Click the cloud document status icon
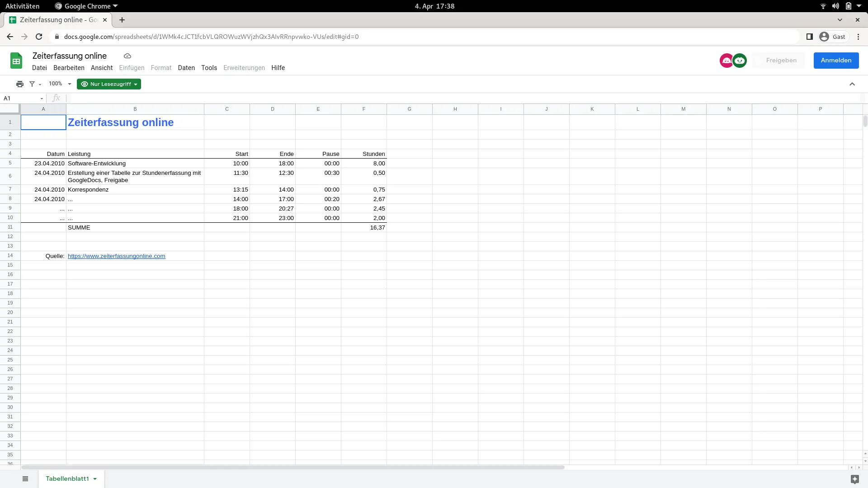 (x=127, y=56)
